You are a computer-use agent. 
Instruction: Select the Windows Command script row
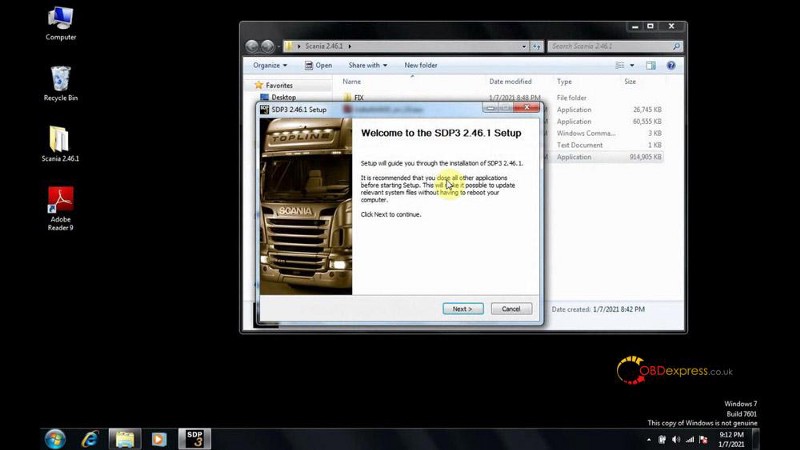tap(604, 133)
